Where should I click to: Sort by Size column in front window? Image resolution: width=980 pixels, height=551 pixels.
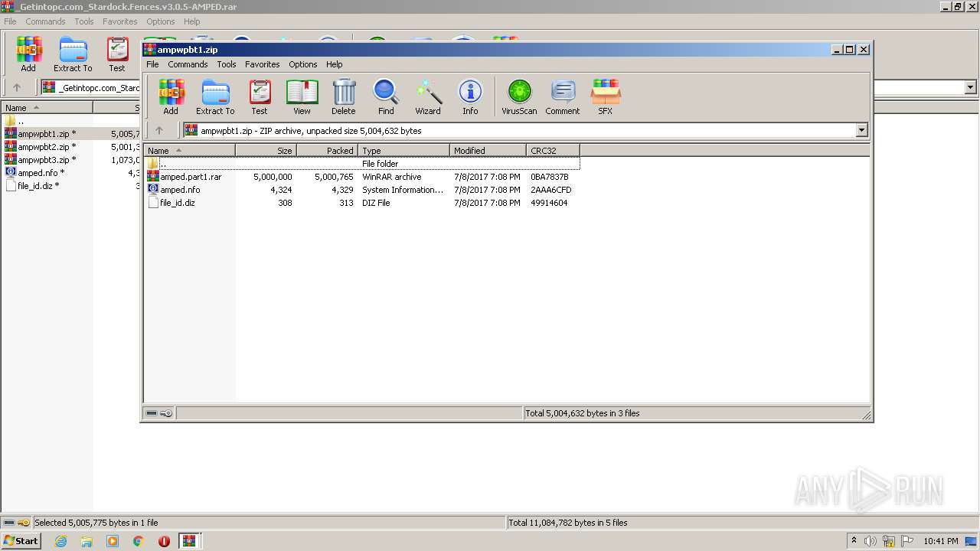point(266,151)
